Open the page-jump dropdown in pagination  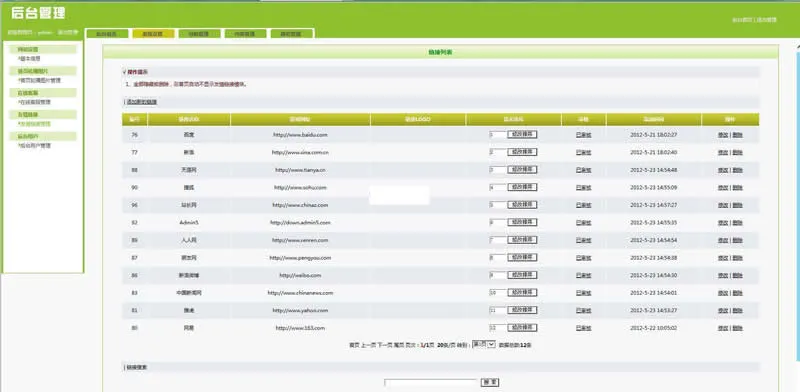tap(484, 345)
